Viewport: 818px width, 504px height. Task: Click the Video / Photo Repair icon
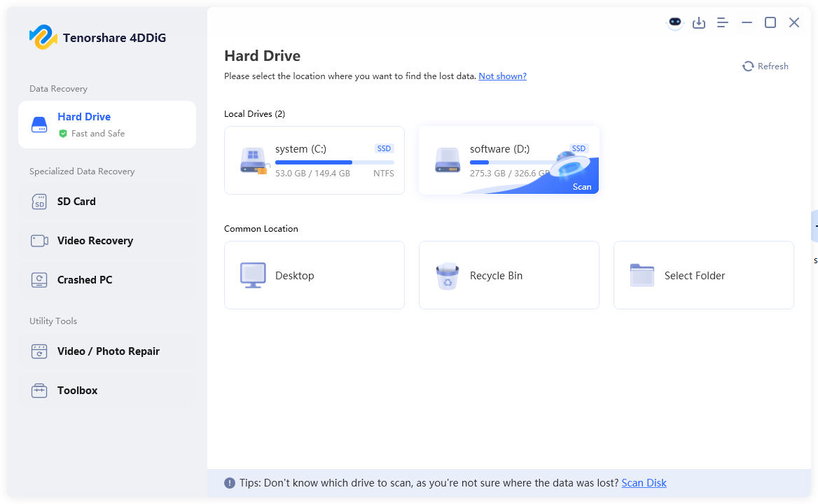click(39, 351)
